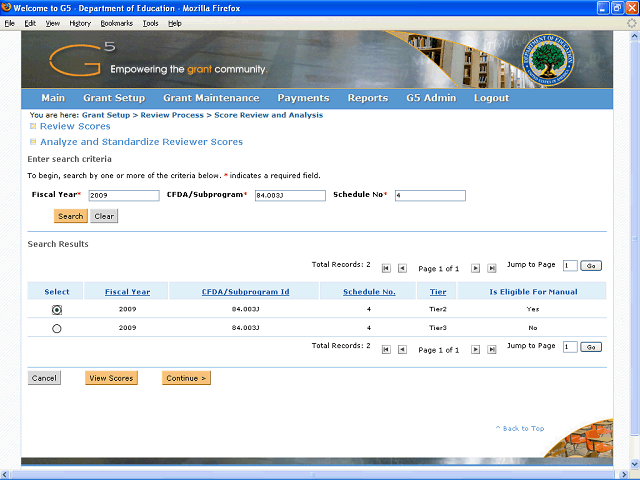This screenshot has width=640, height=480.
Task: Open the G5 Admin navigation tab
Action: coord(431,98)
